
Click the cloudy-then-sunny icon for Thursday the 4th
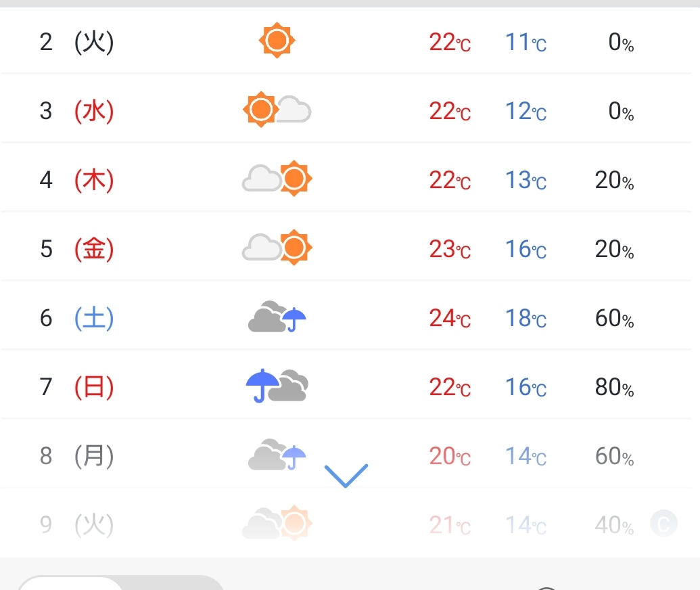(277, 179)
